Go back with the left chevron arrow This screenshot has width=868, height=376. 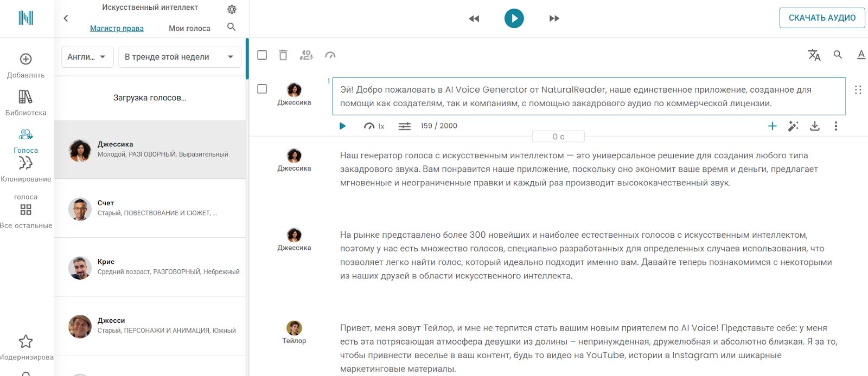(x=66, y=18)
